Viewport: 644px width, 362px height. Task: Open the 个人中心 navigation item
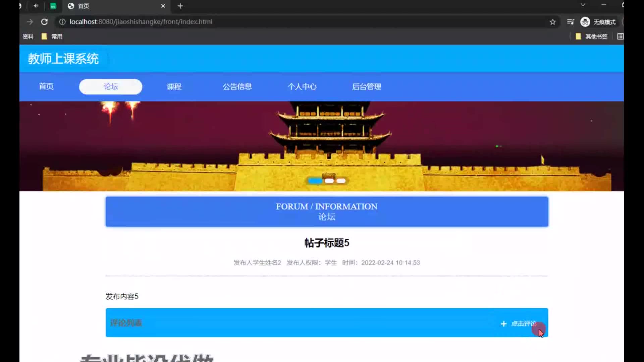302,86
